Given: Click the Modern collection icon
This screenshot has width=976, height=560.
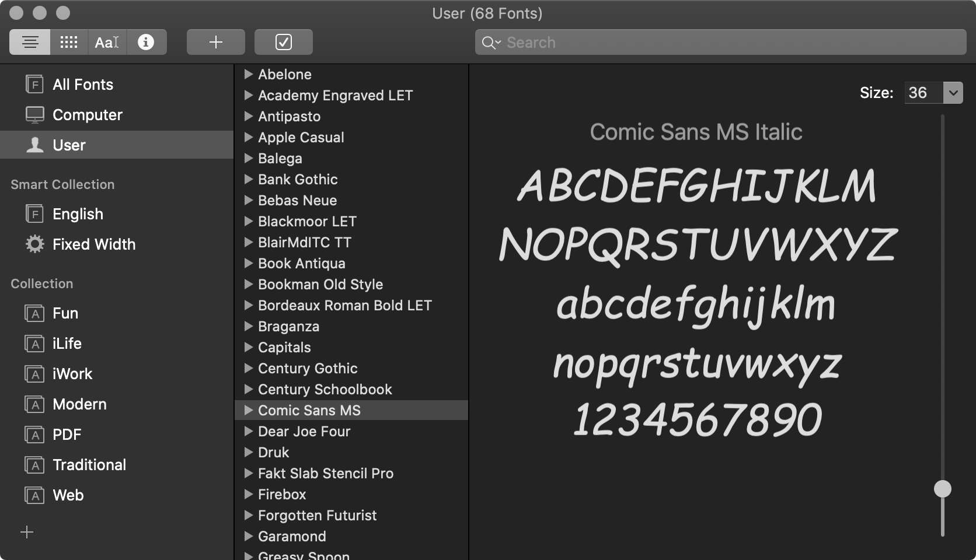Looking at the screenshot, I should pyautogui.click(x=34, y=404).
